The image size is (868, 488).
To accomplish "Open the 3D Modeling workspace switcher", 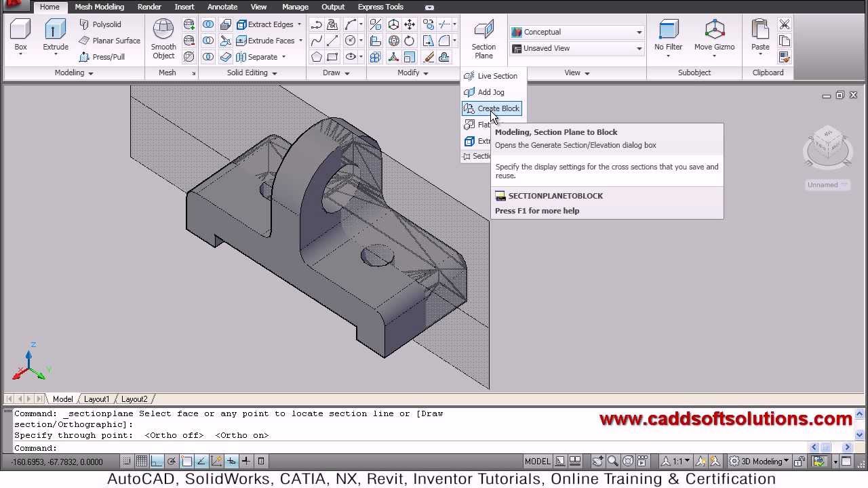I will (x=759, y=462).
